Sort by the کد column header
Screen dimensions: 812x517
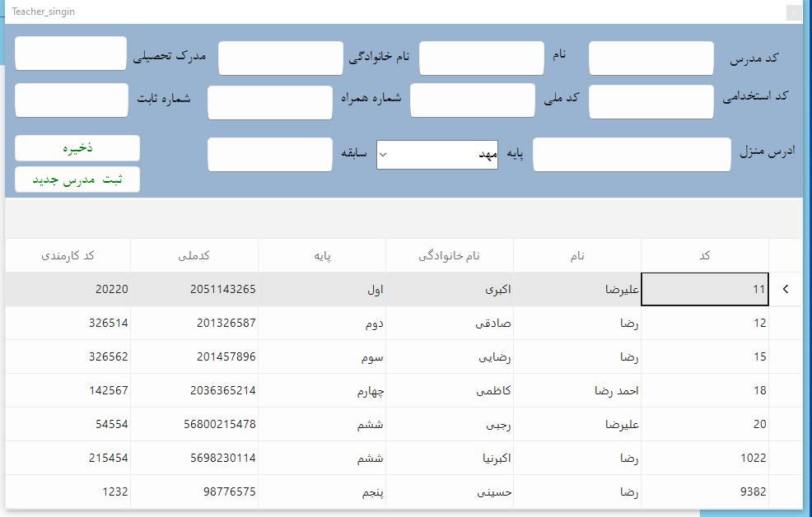point(704,256)
